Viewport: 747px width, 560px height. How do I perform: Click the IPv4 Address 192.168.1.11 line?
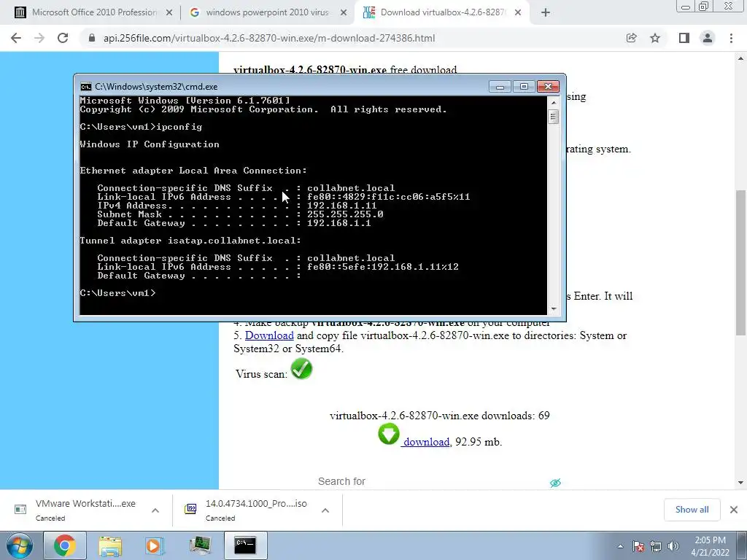tap(237, 206)
